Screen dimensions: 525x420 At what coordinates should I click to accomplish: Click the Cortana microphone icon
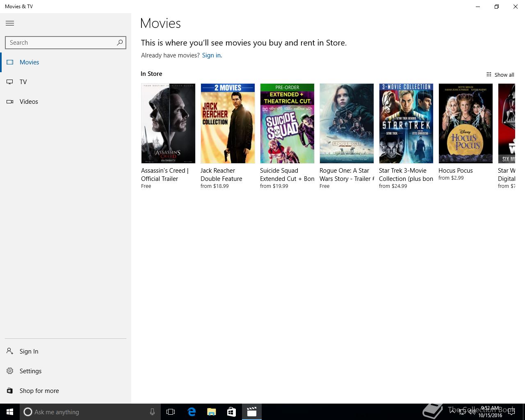pos(152,412)
